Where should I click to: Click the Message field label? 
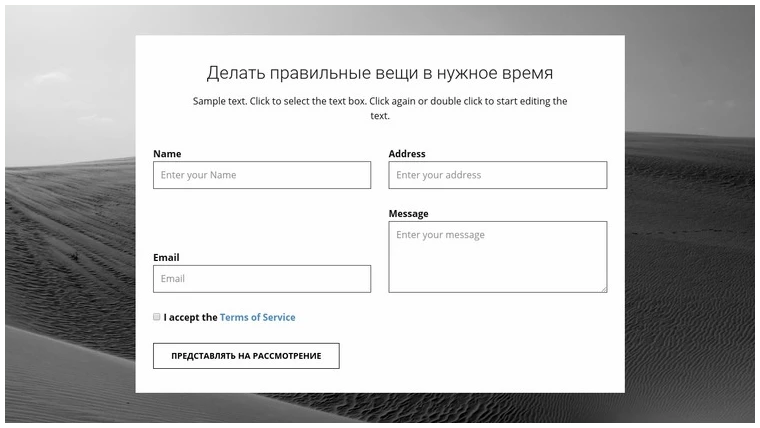click(x=409, y=214)
